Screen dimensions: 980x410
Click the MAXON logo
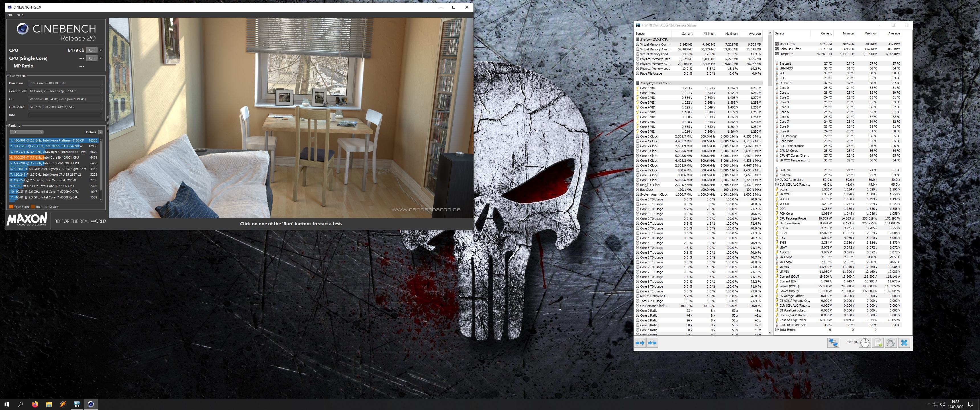pos(26,220)
